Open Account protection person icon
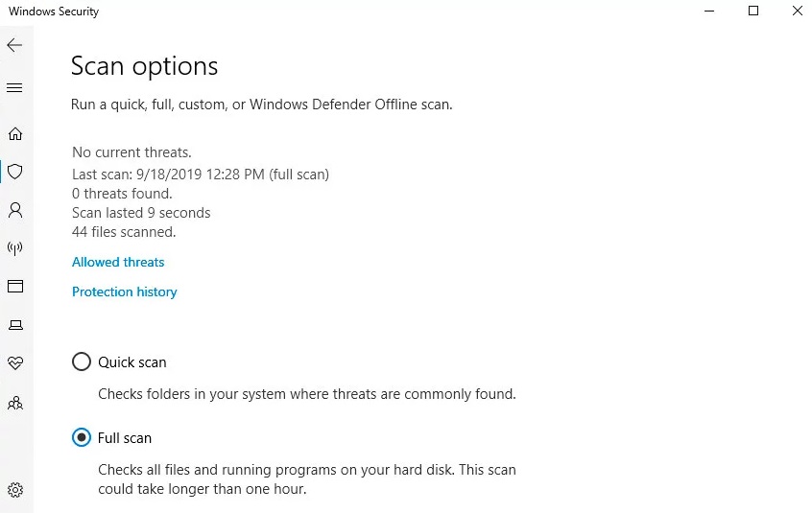Viewport: 812px width, 513px height. tap(15, 210)
